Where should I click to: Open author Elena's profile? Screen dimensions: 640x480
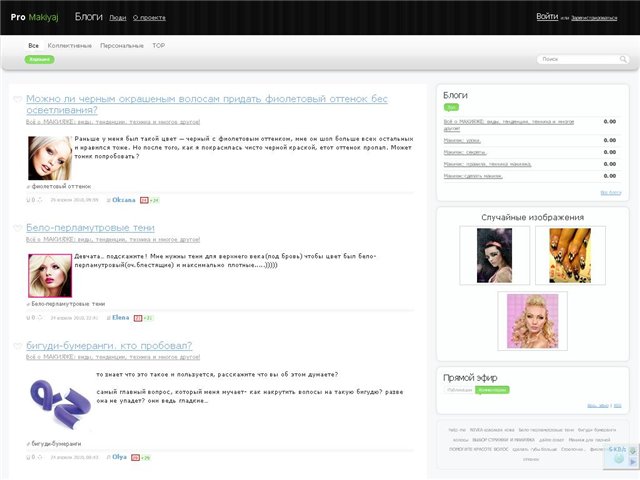click(120, 318)
